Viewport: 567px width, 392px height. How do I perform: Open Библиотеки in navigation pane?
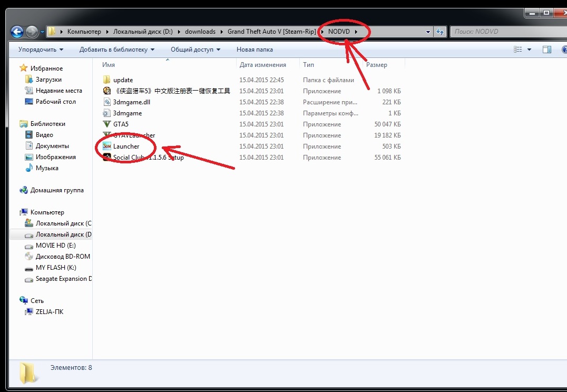48,124
